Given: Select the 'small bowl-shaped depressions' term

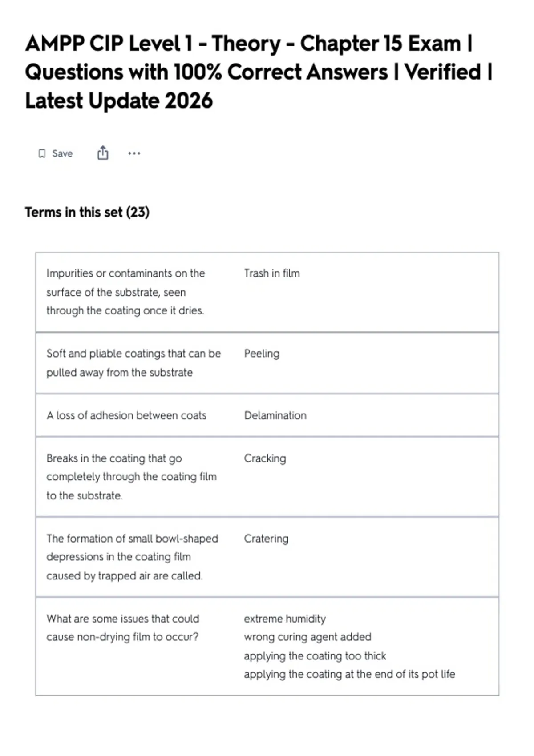Looking at the screenshot, I should 132,557.
